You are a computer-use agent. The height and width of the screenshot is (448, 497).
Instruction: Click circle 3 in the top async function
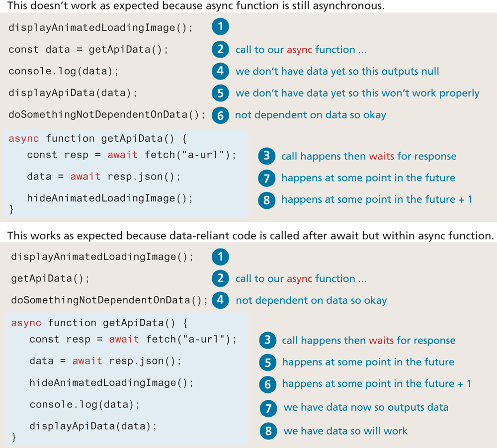(266, 156)
